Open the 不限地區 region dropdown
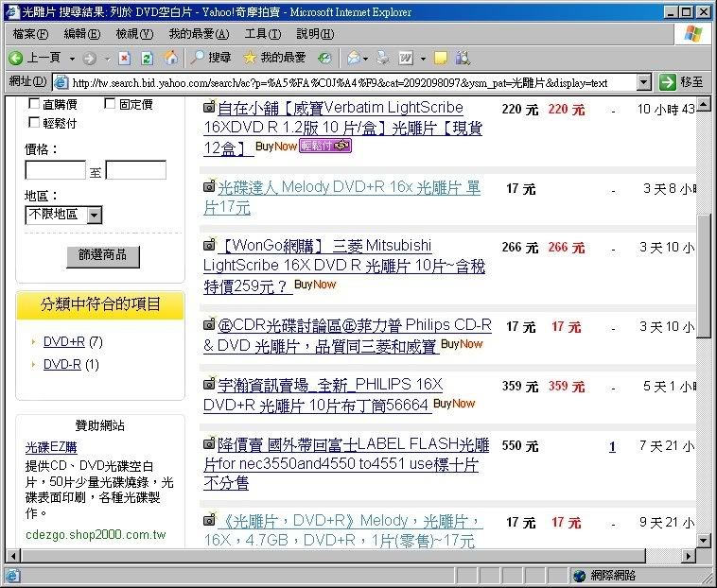The width and height of the screenshot is (717, 588). [x=63, y=215]
